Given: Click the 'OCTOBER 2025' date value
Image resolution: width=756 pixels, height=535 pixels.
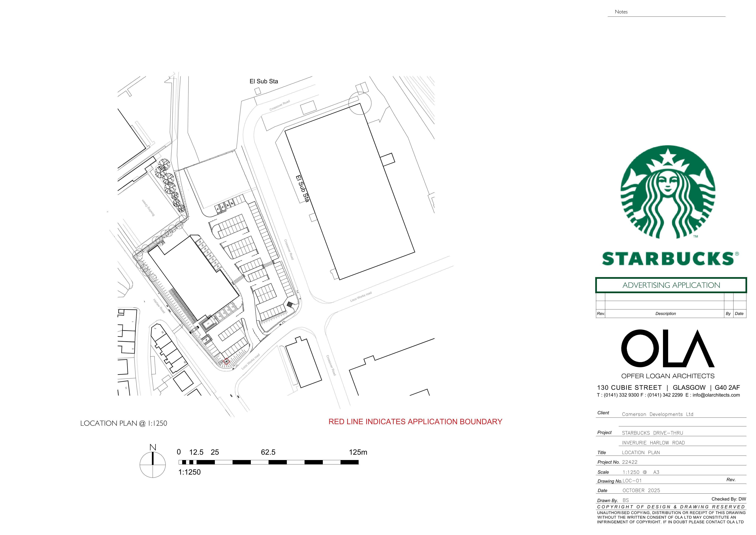Looking at the screenshot, I should pos(641,490).
